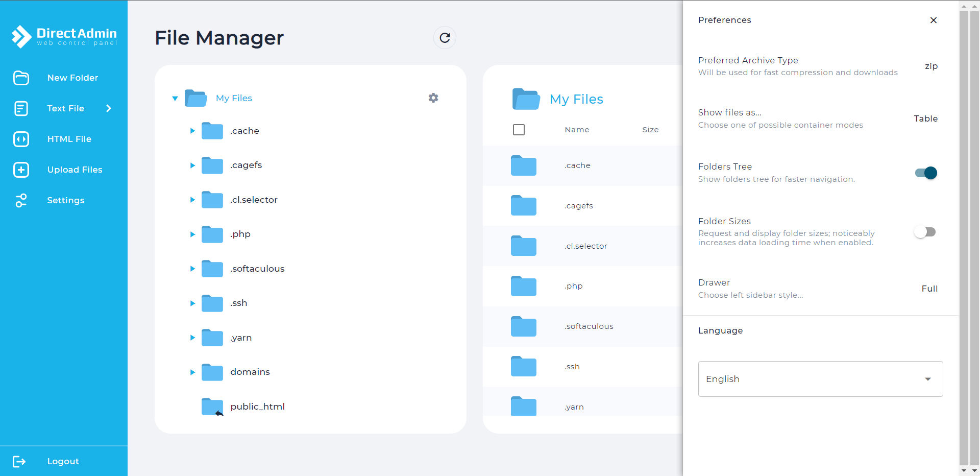Click the Upload Files plus icon

click(x=21, y=170)
